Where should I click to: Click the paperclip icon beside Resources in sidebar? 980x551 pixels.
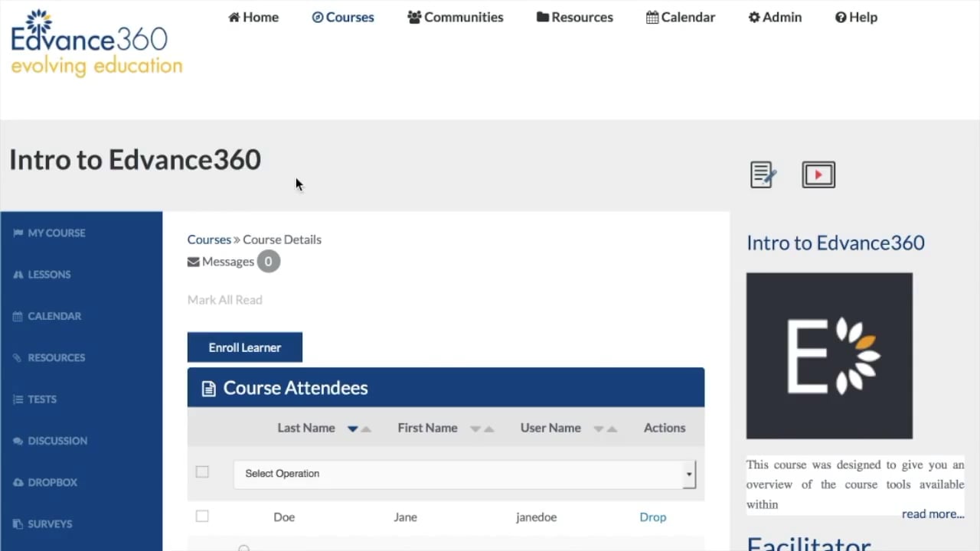[x=18, y=357]
